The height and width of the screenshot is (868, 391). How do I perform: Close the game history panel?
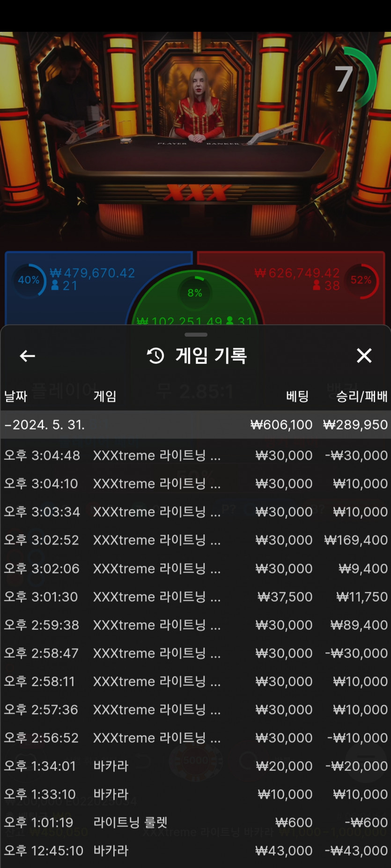tap(364, 355)
